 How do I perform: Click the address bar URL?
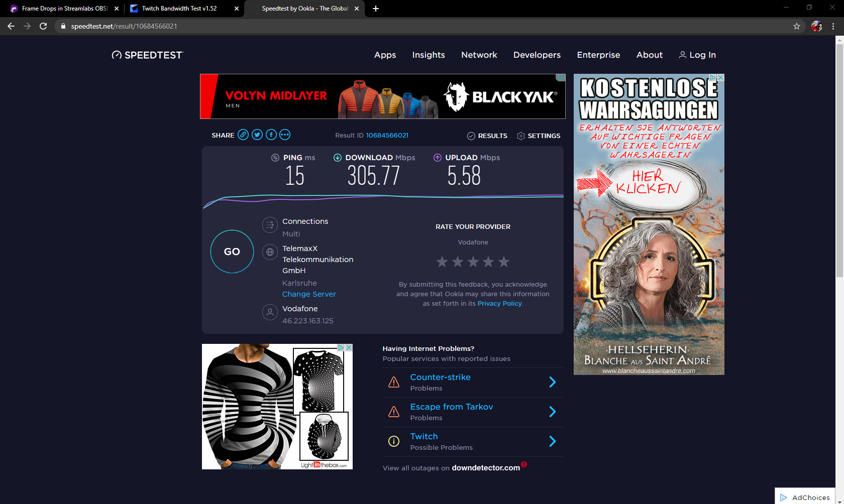pyautogui.click(x=124, y=26)
